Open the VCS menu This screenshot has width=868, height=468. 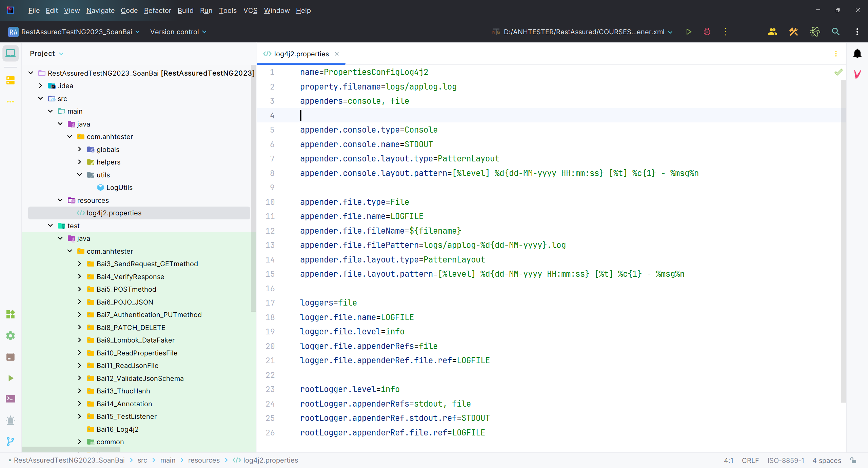[x=251, y=11]
